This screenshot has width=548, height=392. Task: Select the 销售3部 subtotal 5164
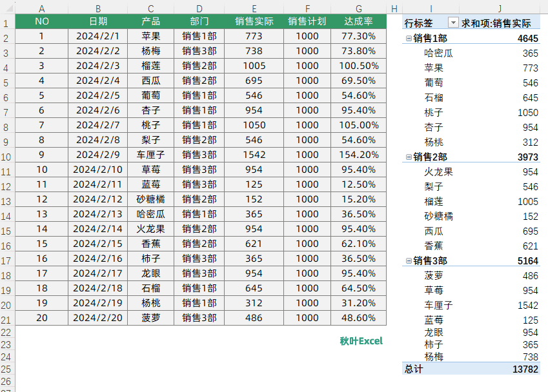528,260
